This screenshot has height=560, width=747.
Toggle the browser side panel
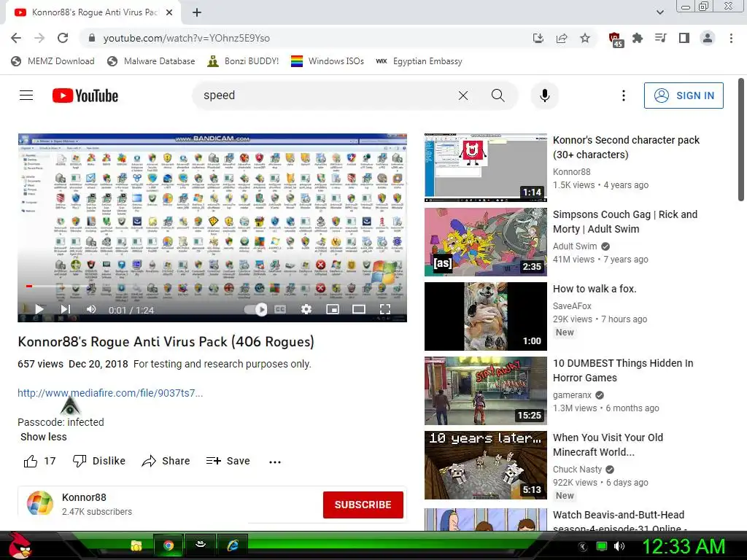coord(684,38)
